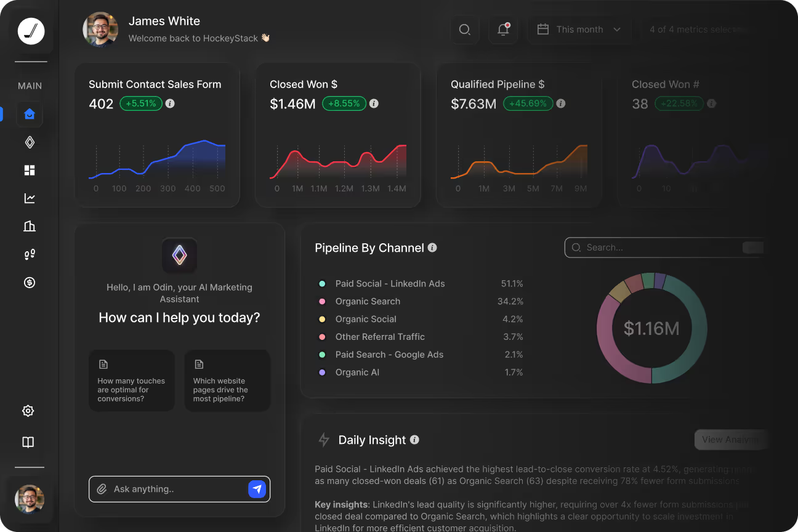Screen dimensions: 798x532
Task: Open the dollar sign revenue icon
Action: click(x=30, y=283)
